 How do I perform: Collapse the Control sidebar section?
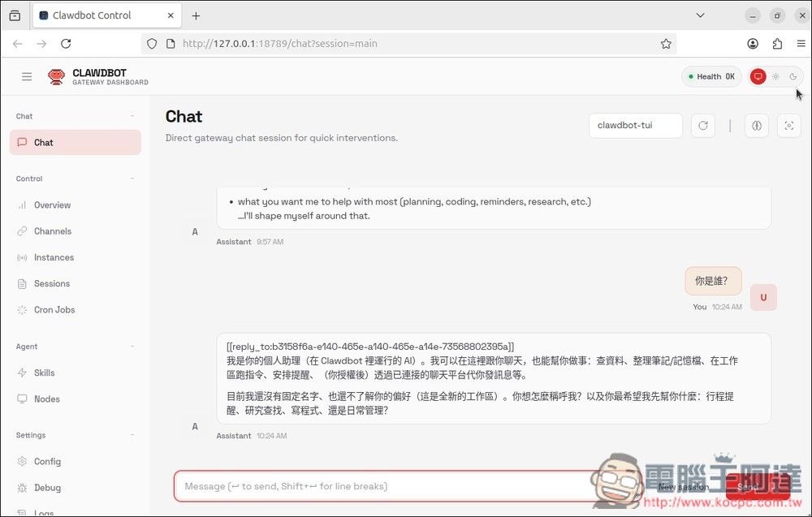tap(132, 179)
